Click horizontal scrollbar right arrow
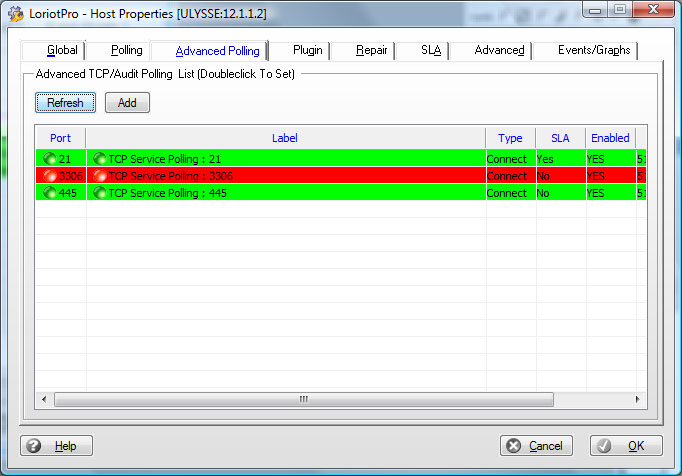 coord(638,399)
